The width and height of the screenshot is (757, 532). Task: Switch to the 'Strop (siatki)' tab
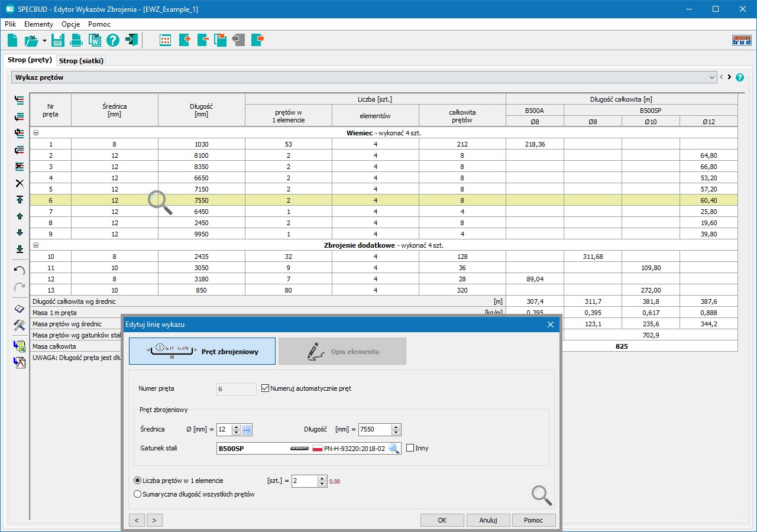pos(82,60)
